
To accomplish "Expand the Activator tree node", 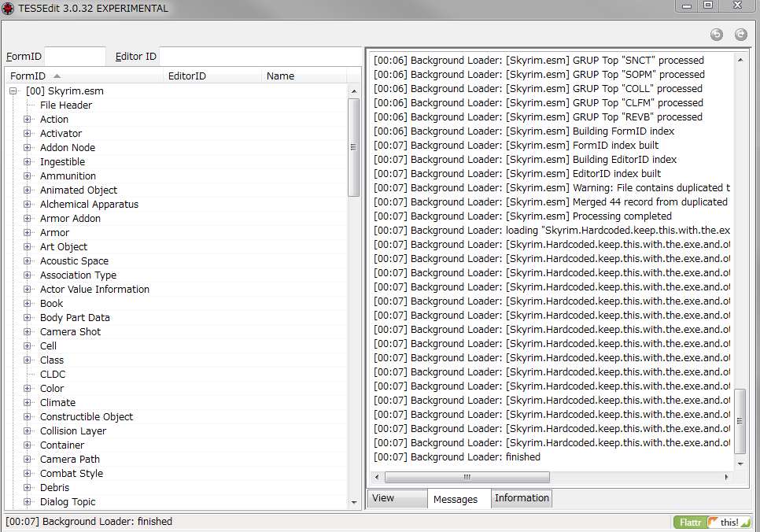I will [x=27, y=133].
